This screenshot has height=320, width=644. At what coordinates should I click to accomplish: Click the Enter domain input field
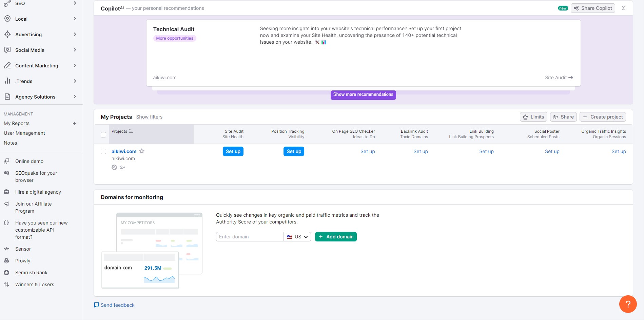click(250, 237)
